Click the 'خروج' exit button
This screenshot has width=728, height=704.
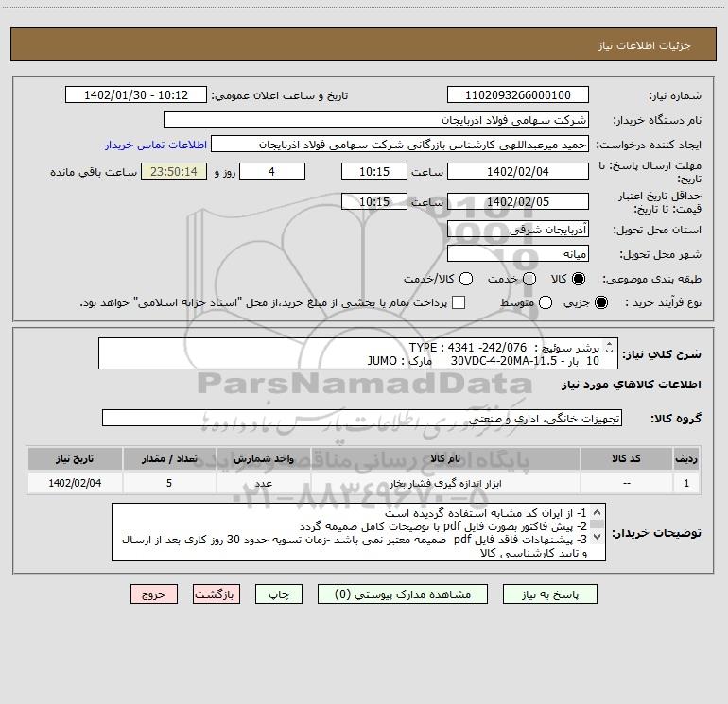click(154, 594)
